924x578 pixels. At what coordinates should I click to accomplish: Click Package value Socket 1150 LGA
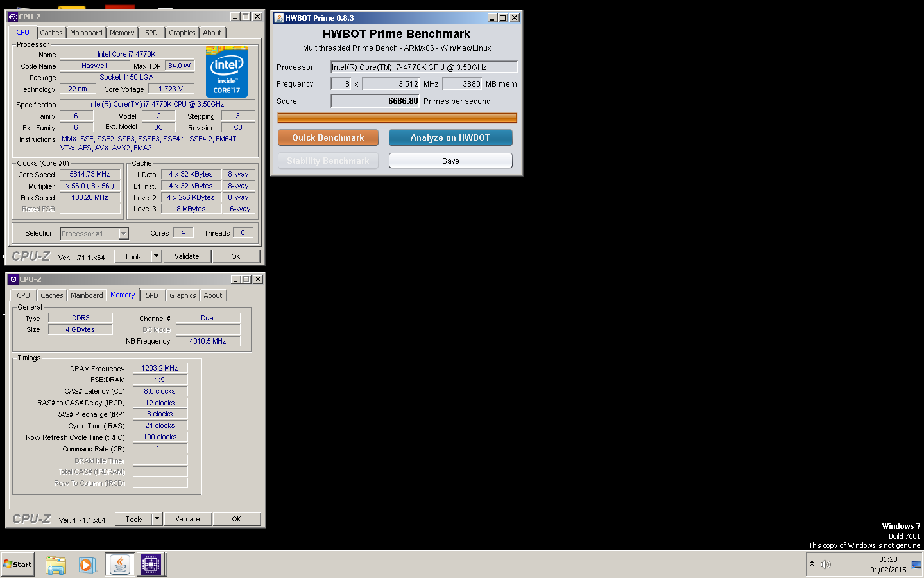point(126,77)
